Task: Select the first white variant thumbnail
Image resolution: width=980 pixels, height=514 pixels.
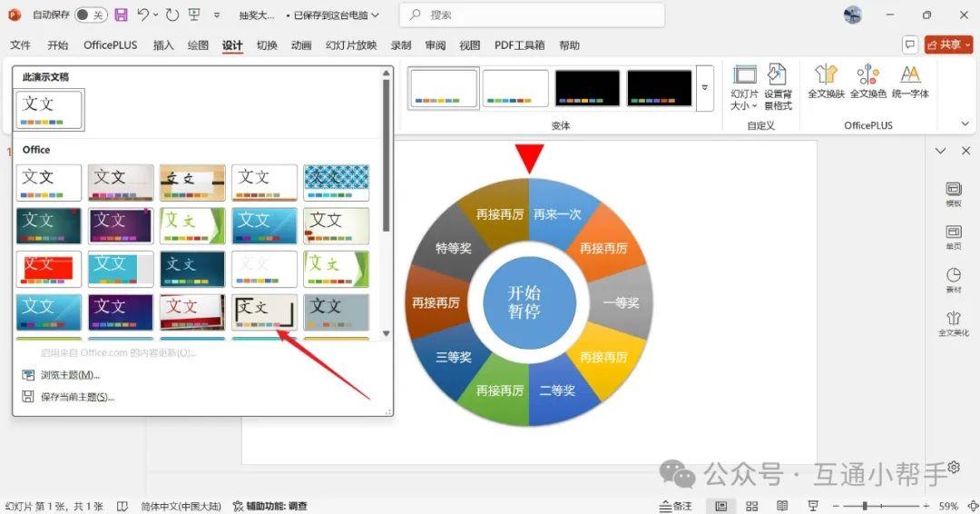Action: pyautogui.click(x=444, y=88)
